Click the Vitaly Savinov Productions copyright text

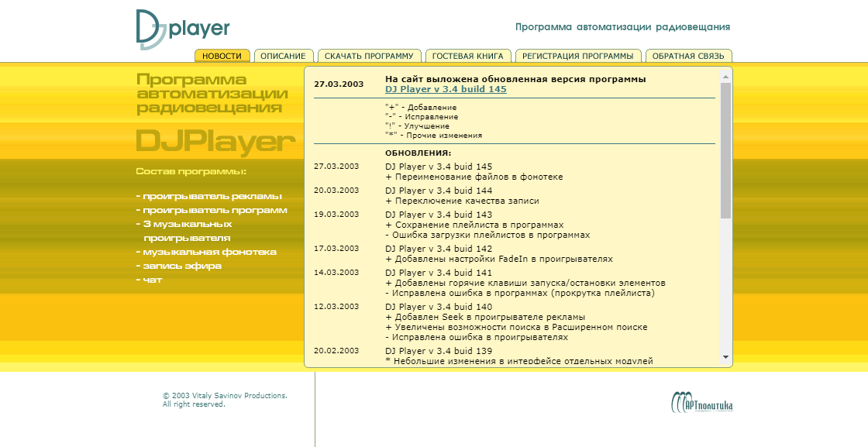pos(225,400)
